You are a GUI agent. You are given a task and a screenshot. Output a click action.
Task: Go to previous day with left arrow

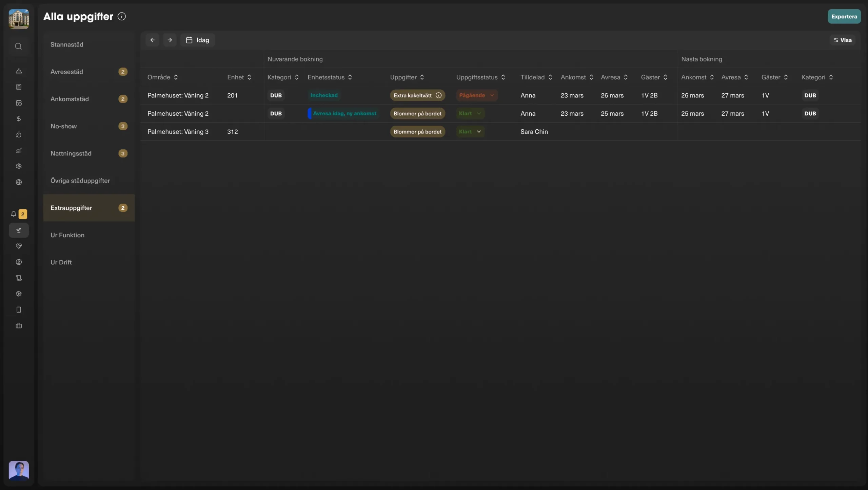(x=152, y=40)
